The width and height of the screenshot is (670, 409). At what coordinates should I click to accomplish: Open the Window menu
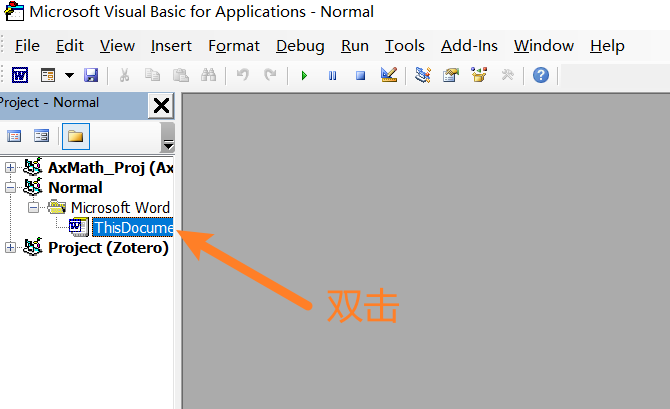544,46
